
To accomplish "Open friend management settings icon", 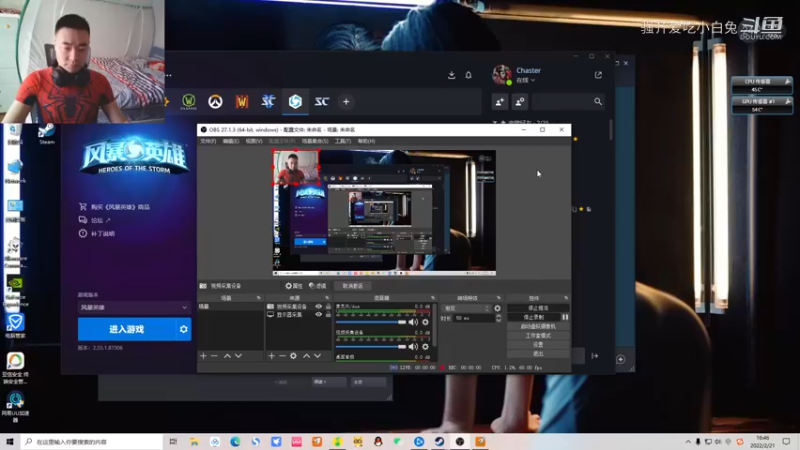I will pos(520,102).
